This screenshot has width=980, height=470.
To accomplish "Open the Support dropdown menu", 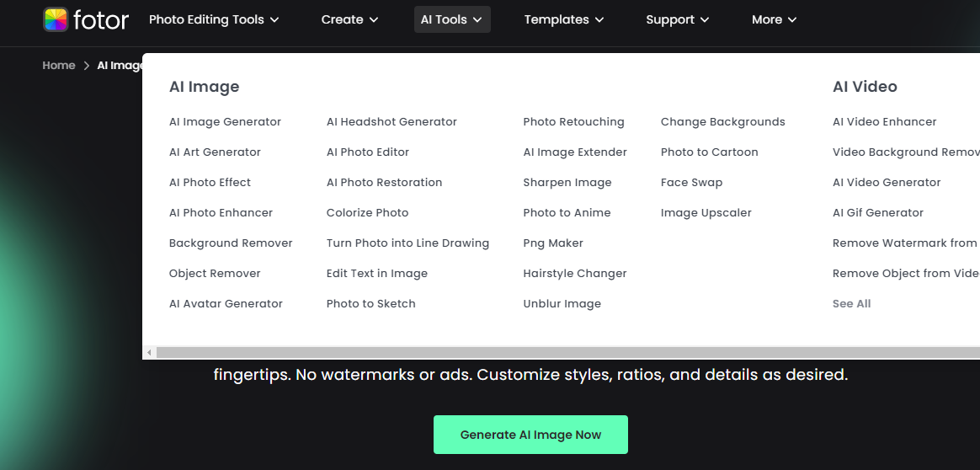I will 678,19.
